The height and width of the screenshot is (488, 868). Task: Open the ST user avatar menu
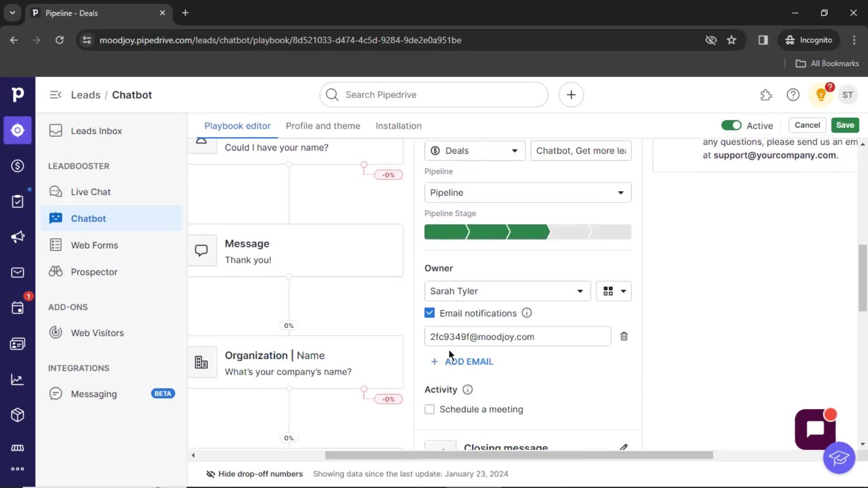click(x=848, y=95)
